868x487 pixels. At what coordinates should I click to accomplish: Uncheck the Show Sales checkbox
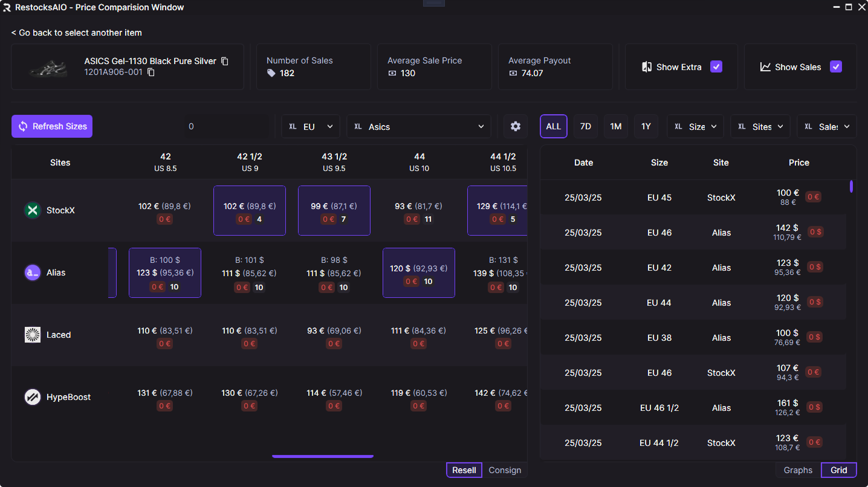pos(836,66)
